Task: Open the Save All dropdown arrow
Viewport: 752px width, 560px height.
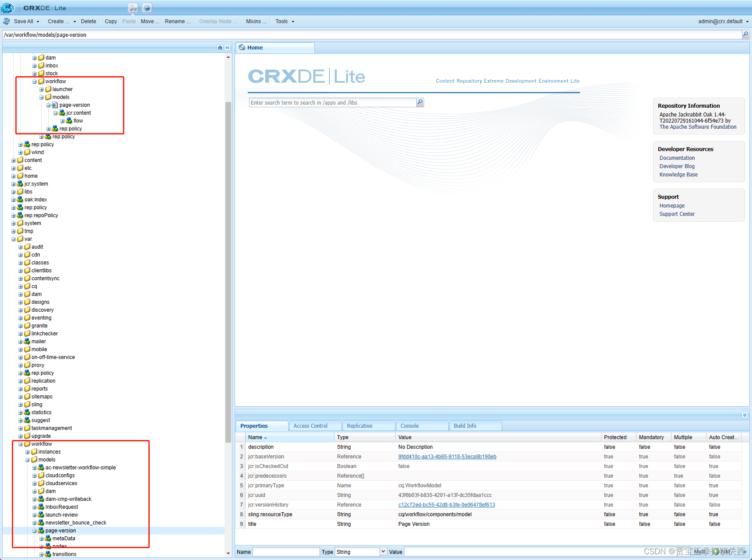Action: click(37, 21)
